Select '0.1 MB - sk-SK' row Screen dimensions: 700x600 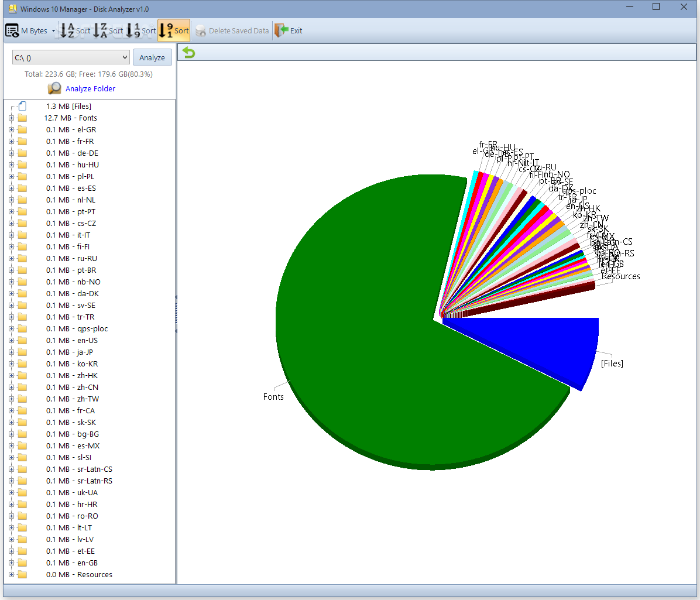tap(71, 422)
